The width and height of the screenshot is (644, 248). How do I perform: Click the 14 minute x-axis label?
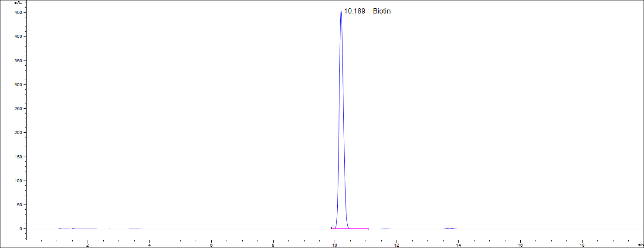[458, 245]
